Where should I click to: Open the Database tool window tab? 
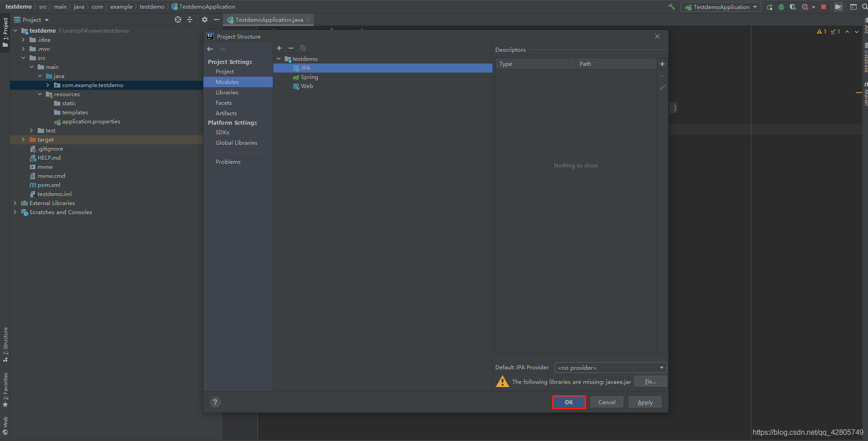click(865, 58)
